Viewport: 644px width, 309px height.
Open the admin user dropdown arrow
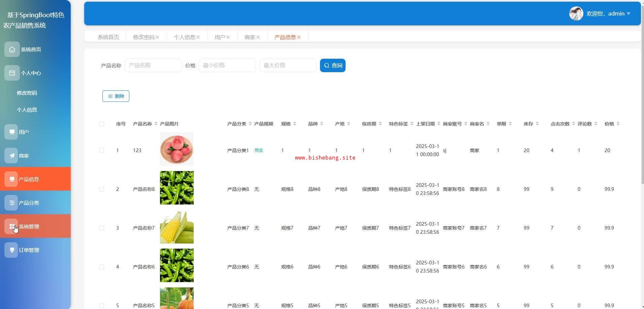point(629,13)
